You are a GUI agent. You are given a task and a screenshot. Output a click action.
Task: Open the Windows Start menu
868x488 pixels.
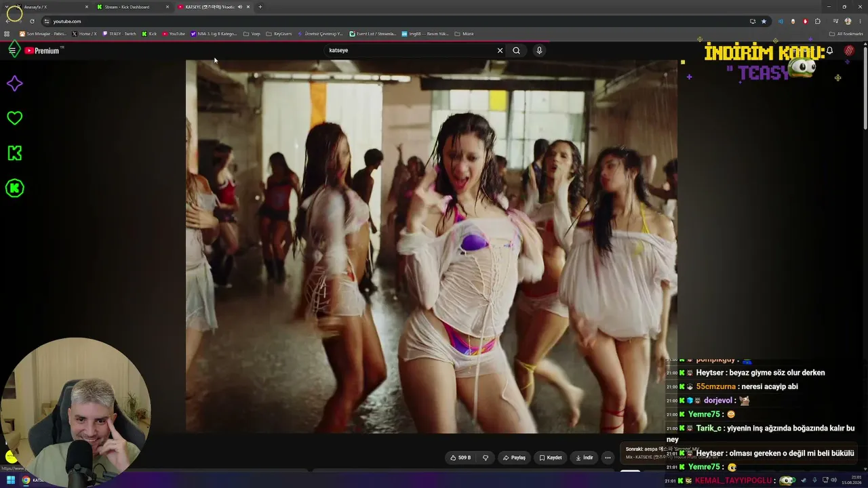tap(11, 481)
